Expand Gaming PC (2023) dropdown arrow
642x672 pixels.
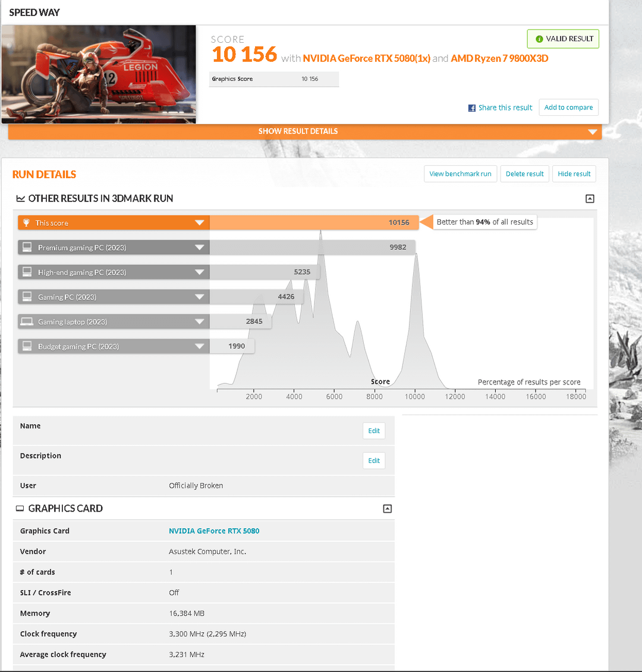click(199, 296)
